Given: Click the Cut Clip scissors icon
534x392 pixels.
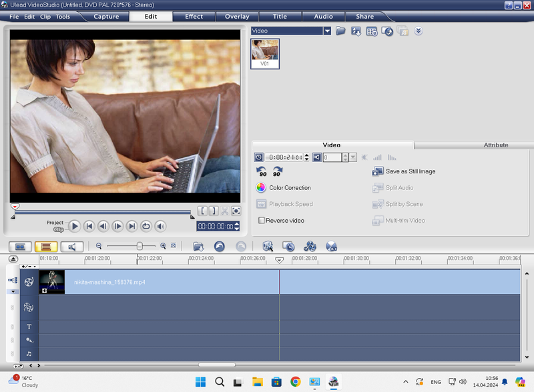Looking at the screenshot, I should tap(225, 211).
